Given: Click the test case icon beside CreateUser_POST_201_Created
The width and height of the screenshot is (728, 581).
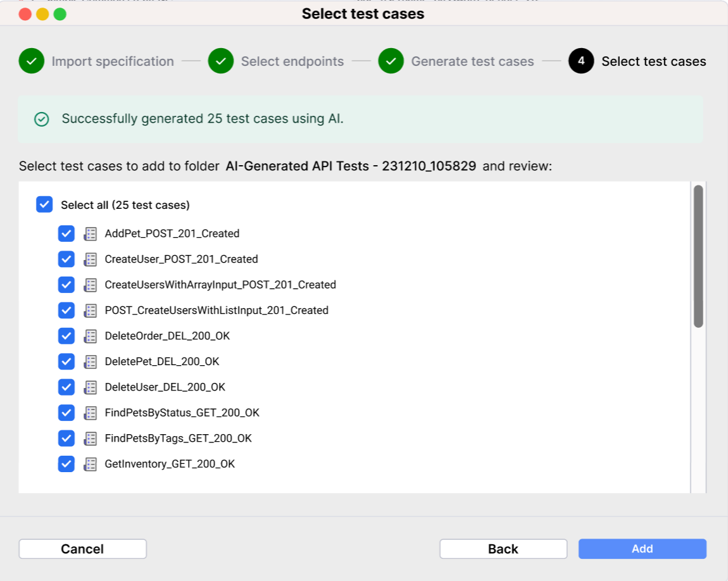Looking at the screenshot, I should click(x=90, y=259).
